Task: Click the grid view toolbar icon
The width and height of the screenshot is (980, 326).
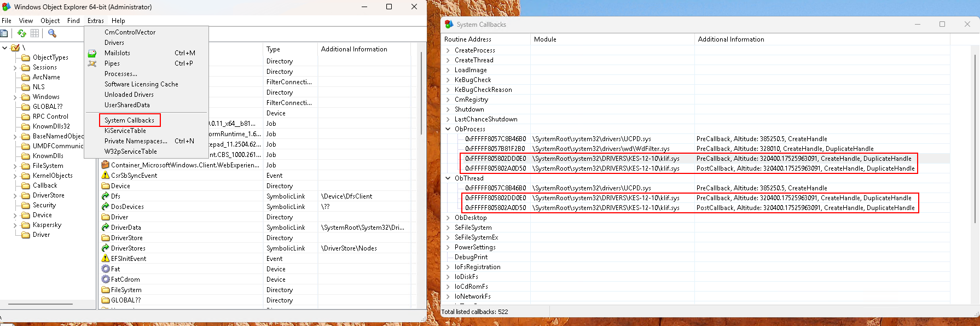Action: (x=34, y=33)
